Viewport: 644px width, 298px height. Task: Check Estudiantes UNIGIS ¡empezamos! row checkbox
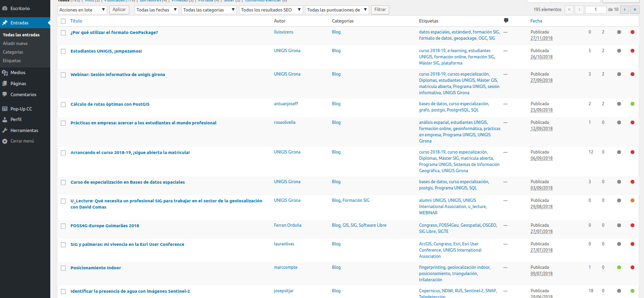pyautogui.click(x=63, y=51)
